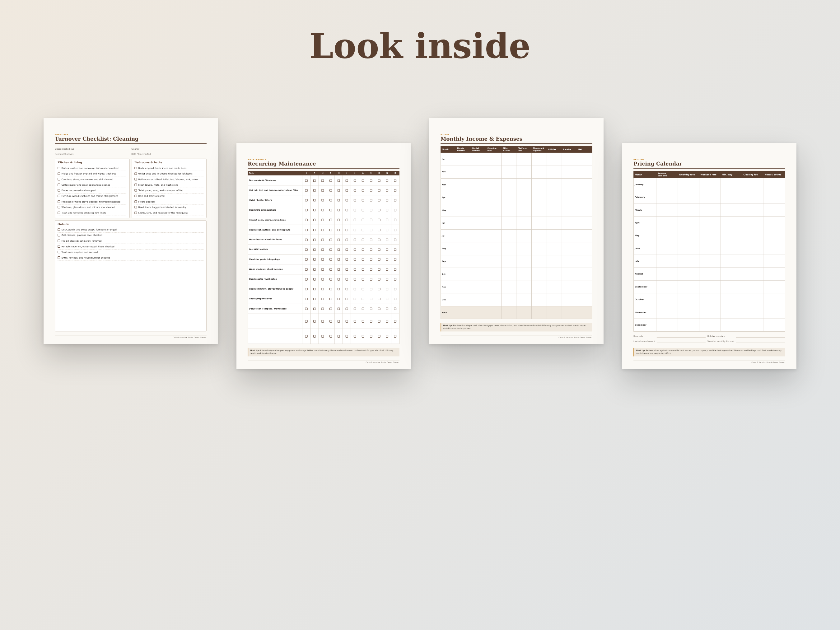Click the 'Monthly Income & Expenses' heading

[481, 139]
